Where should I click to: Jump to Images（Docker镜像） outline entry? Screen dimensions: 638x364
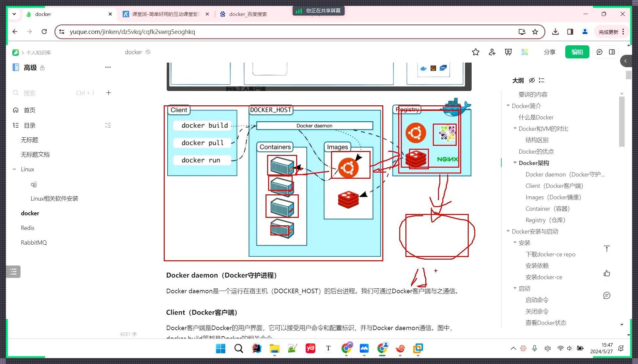click(554, 197)
